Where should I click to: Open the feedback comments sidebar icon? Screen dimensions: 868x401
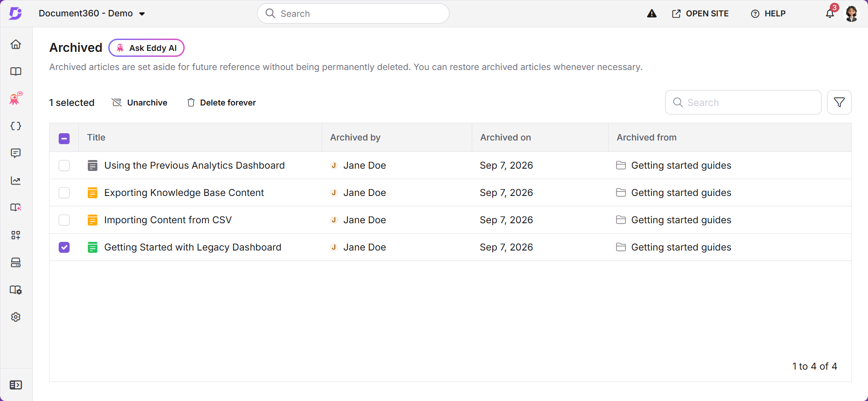click(x=16, y=153)
